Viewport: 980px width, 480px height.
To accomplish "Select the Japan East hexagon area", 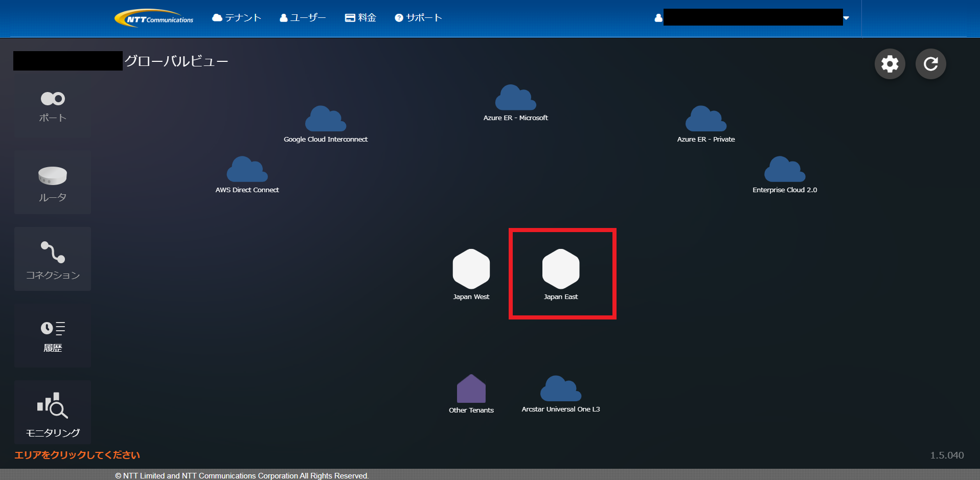I will click(561, 269).
